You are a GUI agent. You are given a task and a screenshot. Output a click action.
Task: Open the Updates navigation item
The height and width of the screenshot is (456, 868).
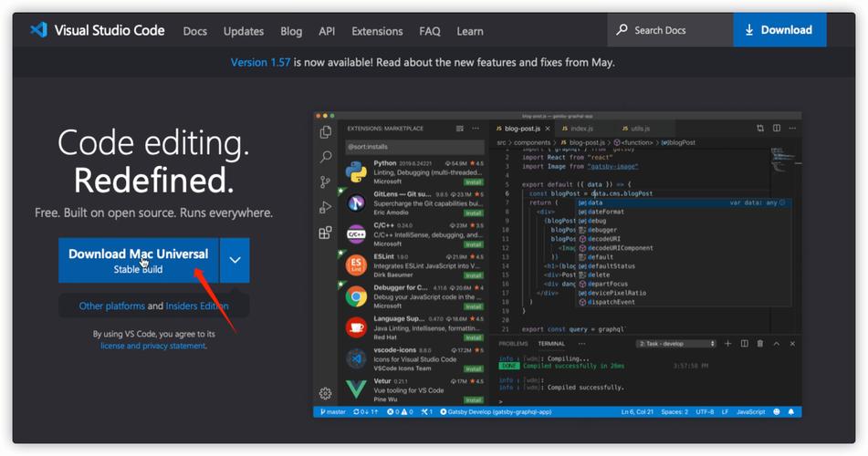click(244, 32)
